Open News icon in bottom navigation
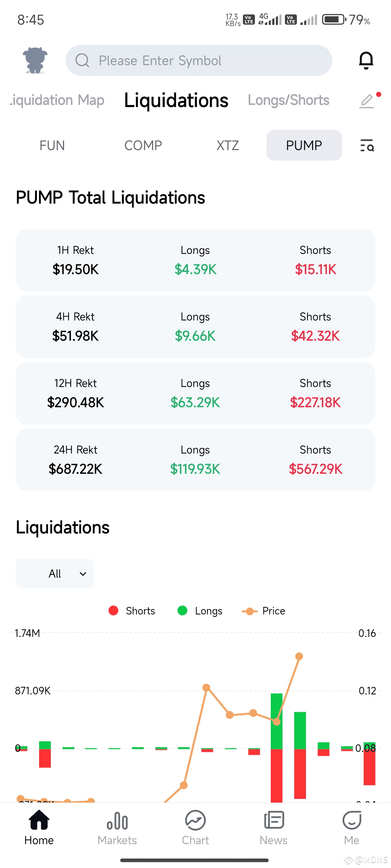This screenshot has height=868, width=391. (x=274, y=820)
